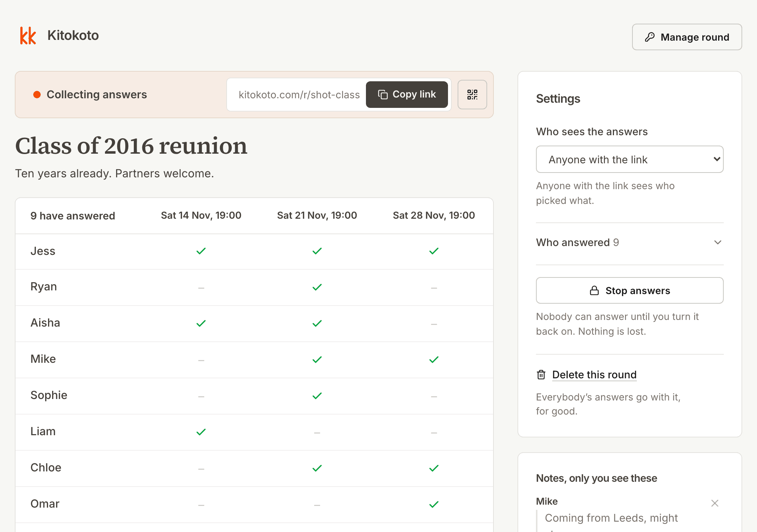The height and width of the screenshot is (532, 757).
Task: Select the name Ryan in the table
Action: pyautogui.click(x=44, y=287)
